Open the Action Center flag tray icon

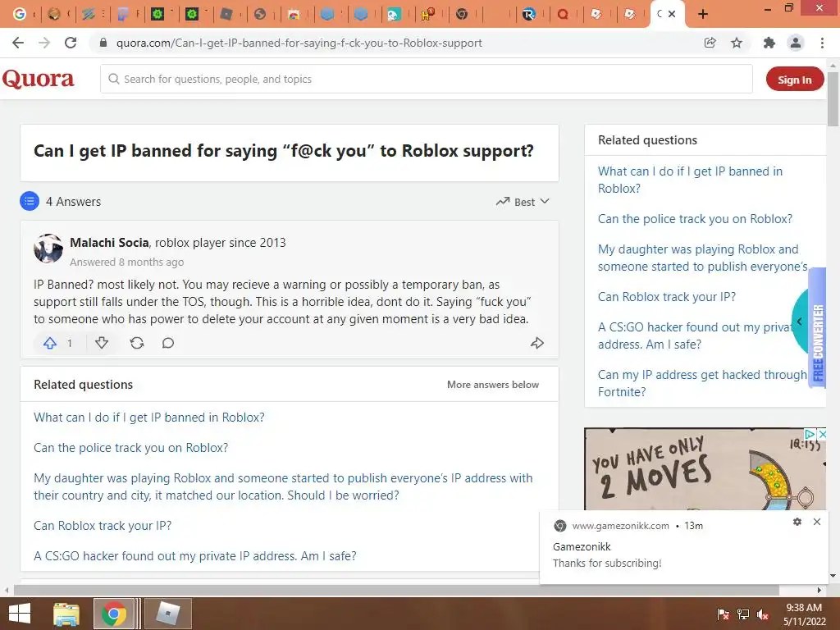723,614
